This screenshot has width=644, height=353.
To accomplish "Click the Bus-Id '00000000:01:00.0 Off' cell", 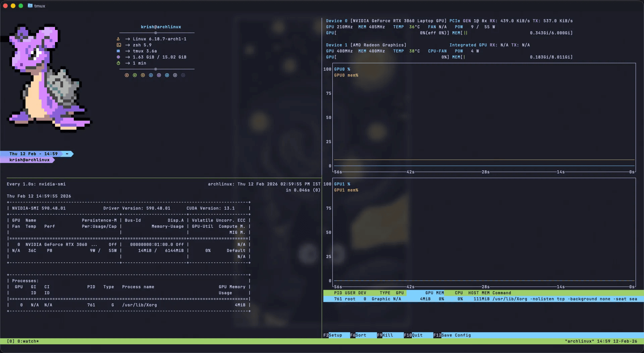I will (157, 245).
